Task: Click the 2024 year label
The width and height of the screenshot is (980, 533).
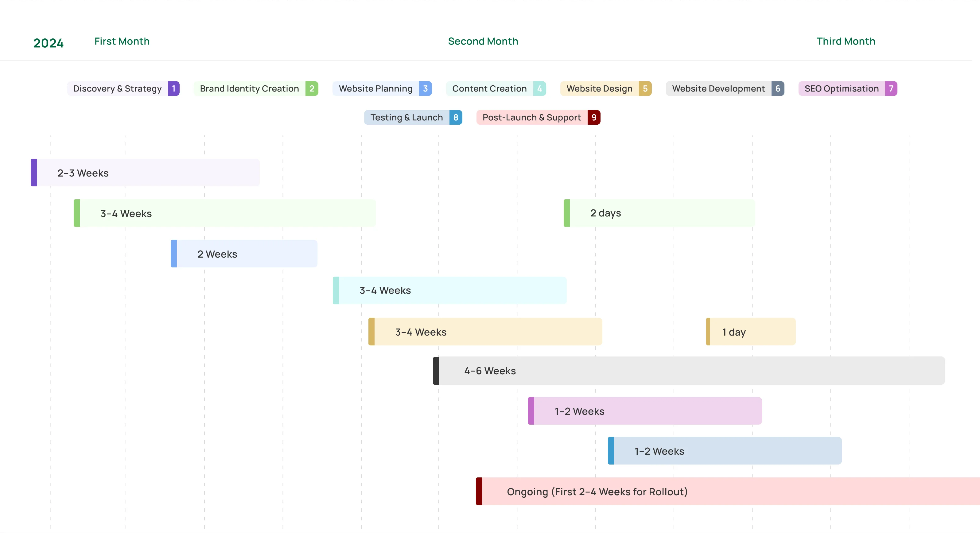Action: coord(48,43)
